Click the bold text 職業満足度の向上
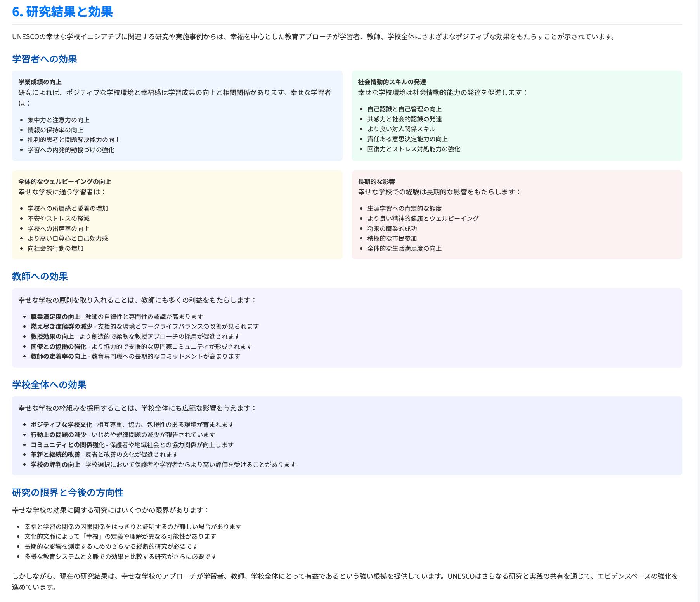This screenshot has height=602, width=700. (x=55, y=317)
